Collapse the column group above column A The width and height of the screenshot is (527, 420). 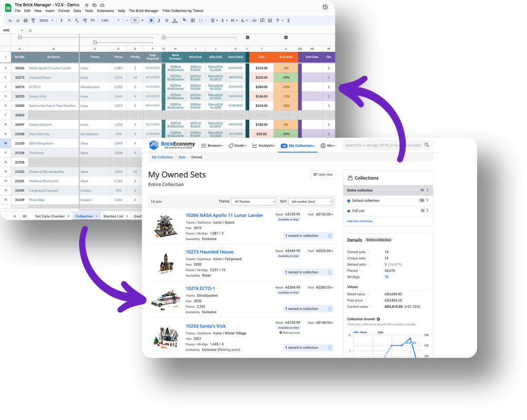point(20,37)
